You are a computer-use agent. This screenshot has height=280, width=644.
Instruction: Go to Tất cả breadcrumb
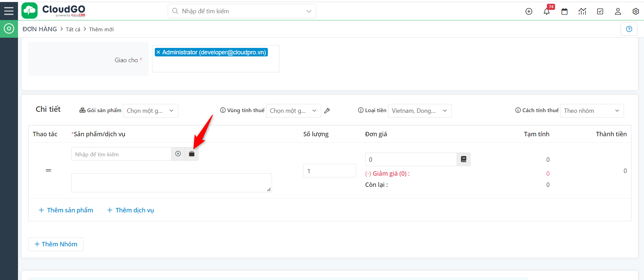pyautogui.click(x=73, y=30)
